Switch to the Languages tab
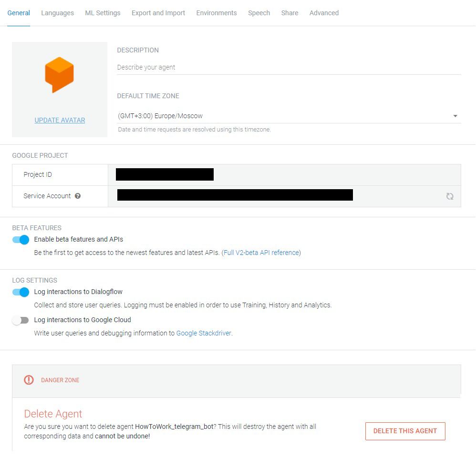 click(x=57, y=13)
